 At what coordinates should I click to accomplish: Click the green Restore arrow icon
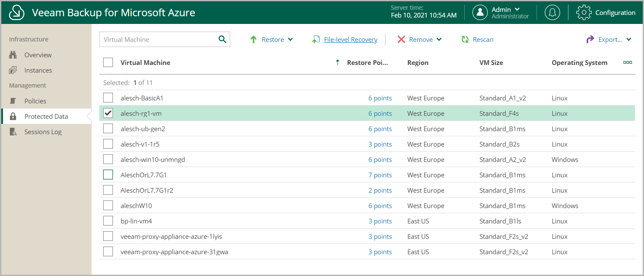253,39
